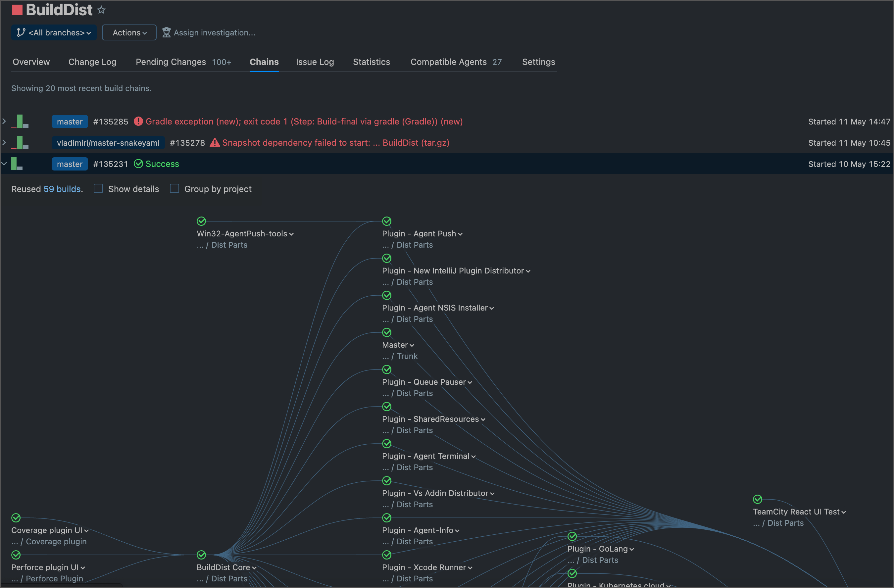Click status icon above TeamCity React UI Test
Viewport: 894px width, 588px height.
757,499
